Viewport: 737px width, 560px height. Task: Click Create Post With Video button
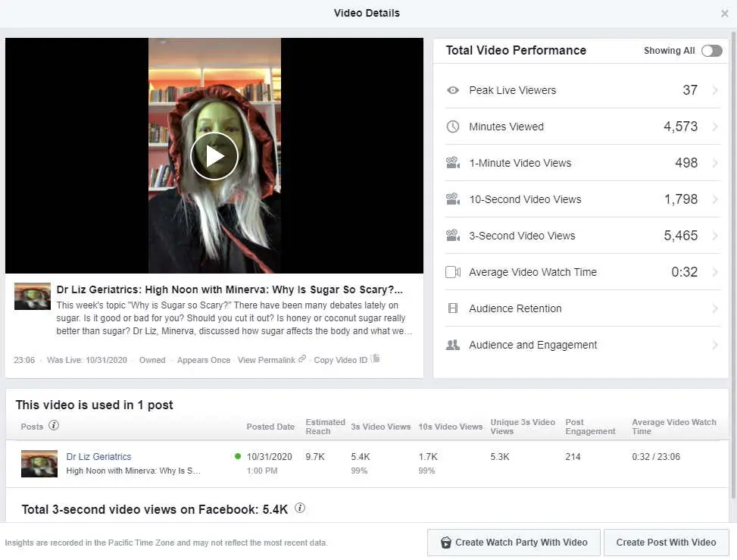(x=666, y=543)
